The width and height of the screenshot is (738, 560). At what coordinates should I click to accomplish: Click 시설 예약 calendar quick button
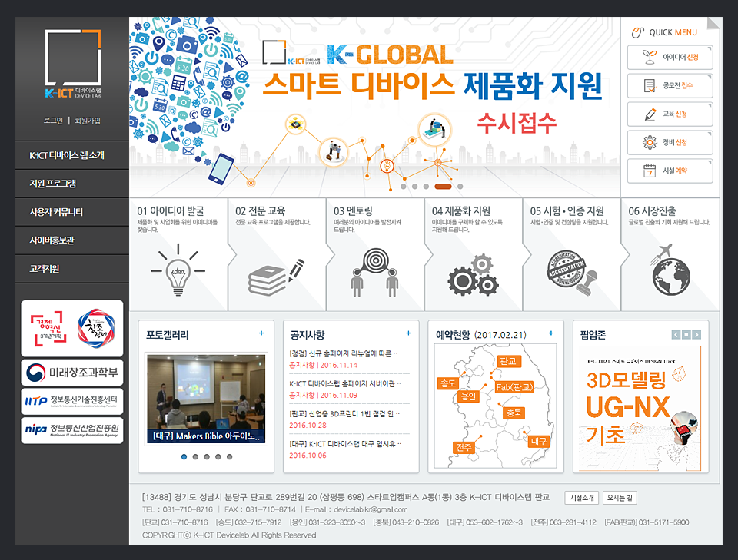click(x=670, y=171)
